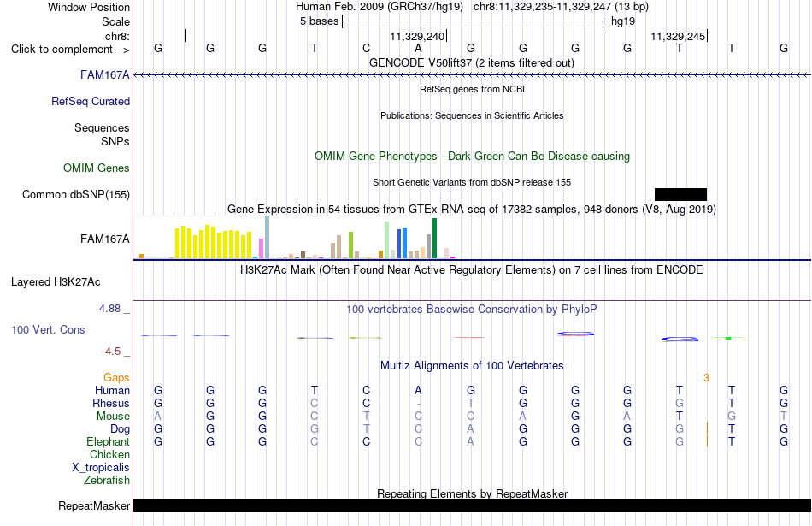Click 'Short Genetic Variants from dbSNP release 155'
This screenshot has width=812, height=526.
(472, 182)
